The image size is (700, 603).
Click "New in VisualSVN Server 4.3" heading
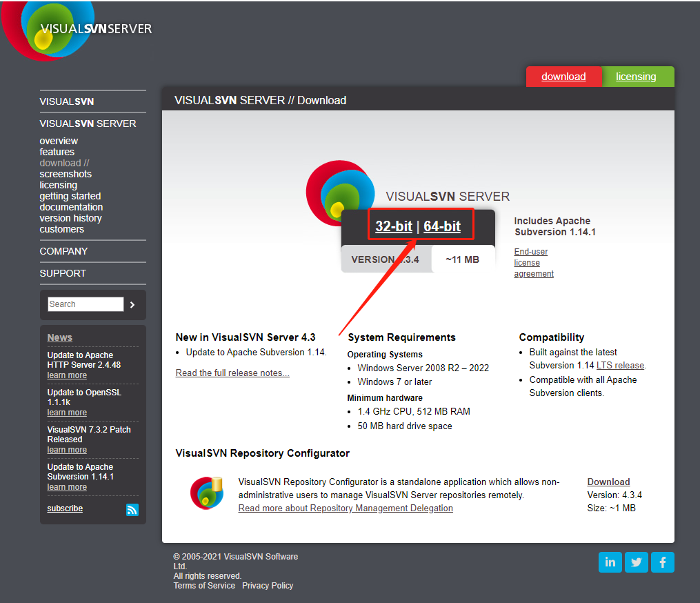[246, 337]
